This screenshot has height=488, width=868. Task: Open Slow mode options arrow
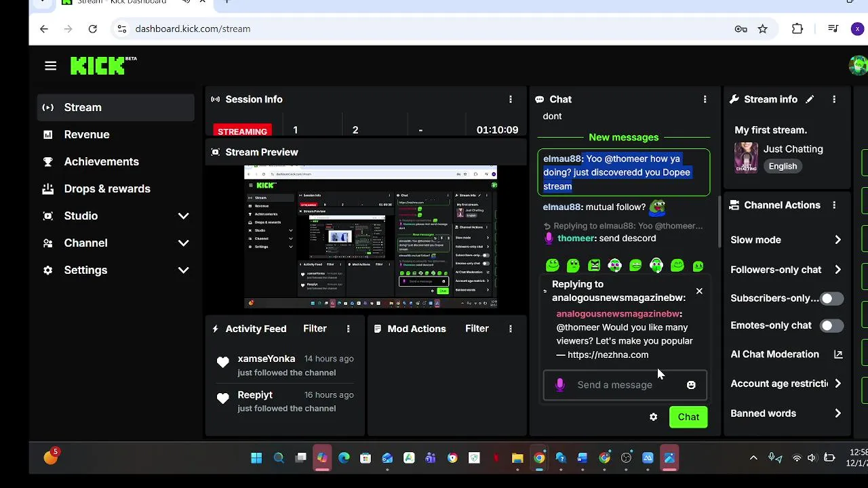pos(838,240)
